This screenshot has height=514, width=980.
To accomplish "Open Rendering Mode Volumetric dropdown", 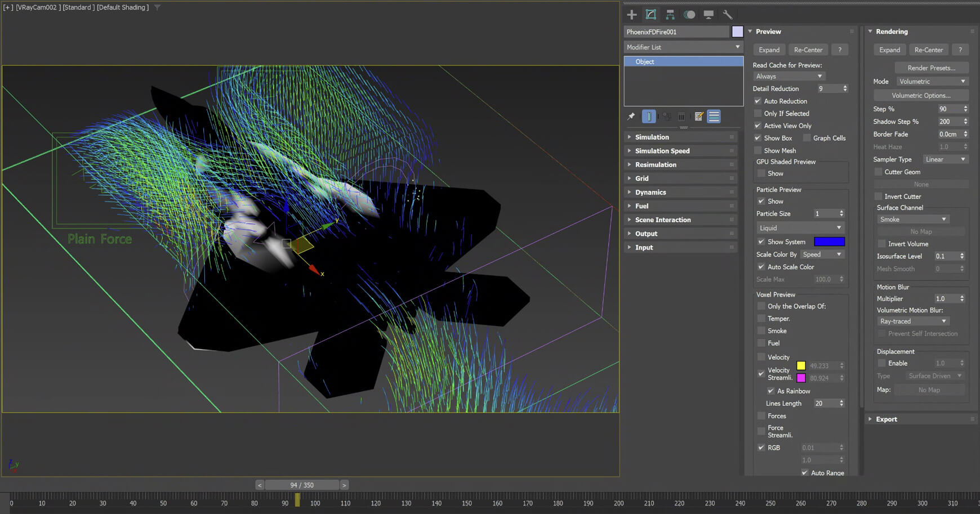I will coord(932,82).
